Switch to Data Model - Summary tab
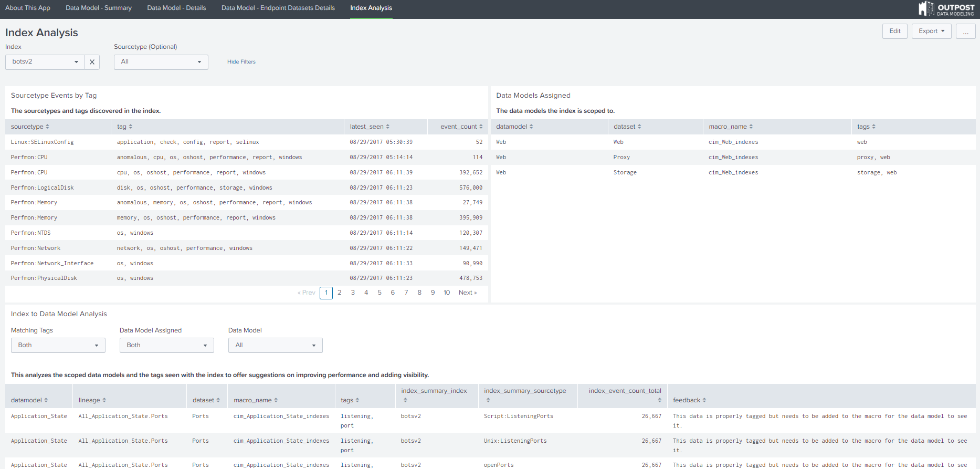 pyautogui.click(x=99, y=8)
